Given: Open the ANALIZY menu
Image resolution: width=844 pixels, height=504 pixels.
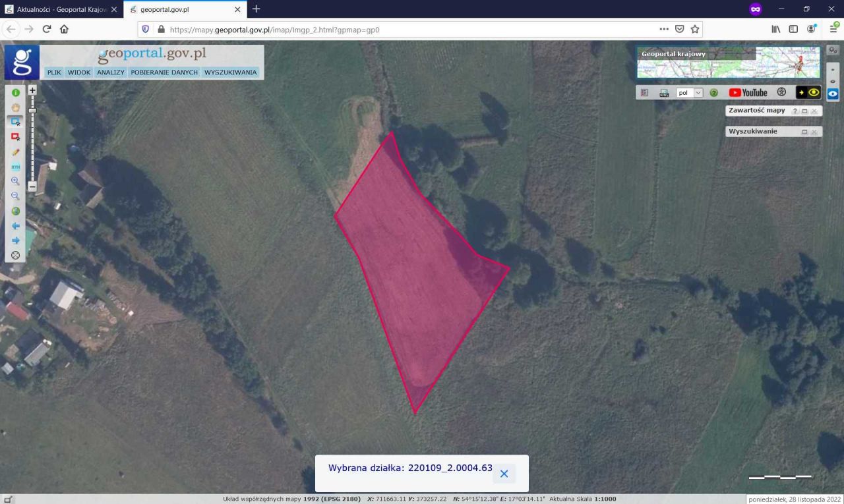Looking at the screenshot, I should click(111, 72).
